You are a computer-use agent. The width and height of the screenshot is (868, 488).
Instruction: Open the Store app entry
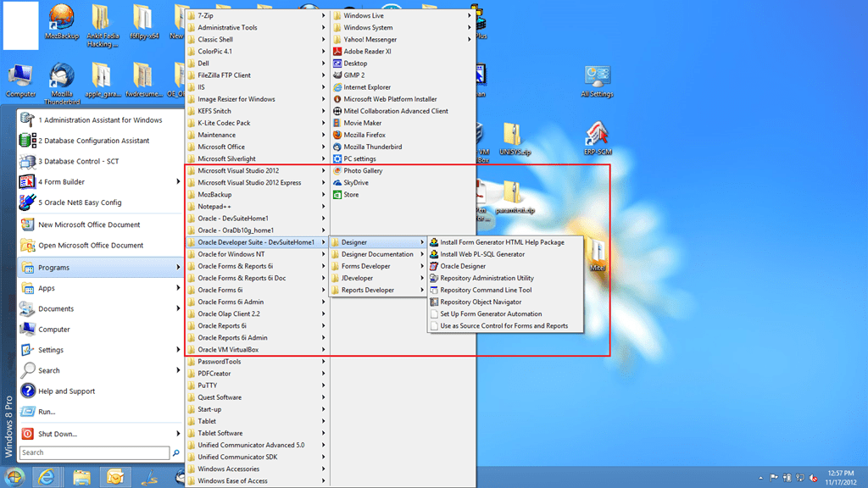pos(403,195)
